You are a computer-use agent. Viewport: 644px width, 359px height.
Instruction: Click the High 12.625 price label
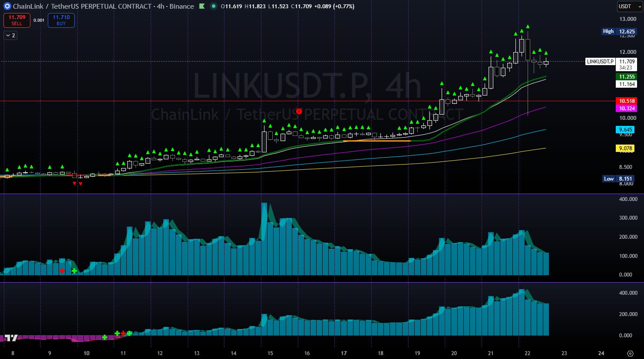(x=619, y=31)
